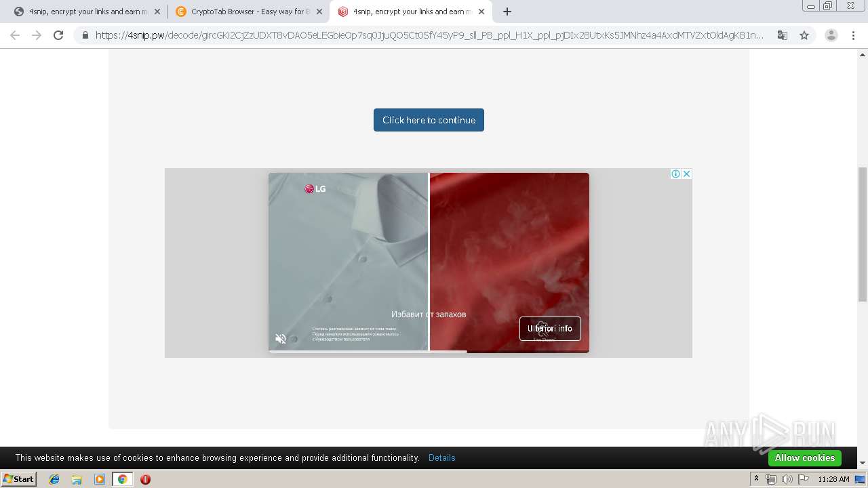868x488 pixels.
Task: Click the Allow cookies button
Action: click(805, 458)
